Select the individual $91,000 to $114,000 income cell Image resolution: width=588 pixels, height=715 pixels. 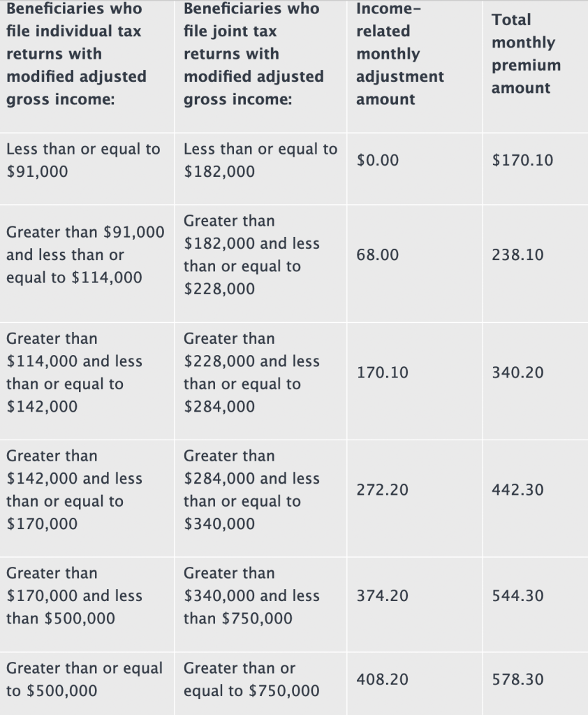pyautogui.click(x=85, y=254)
